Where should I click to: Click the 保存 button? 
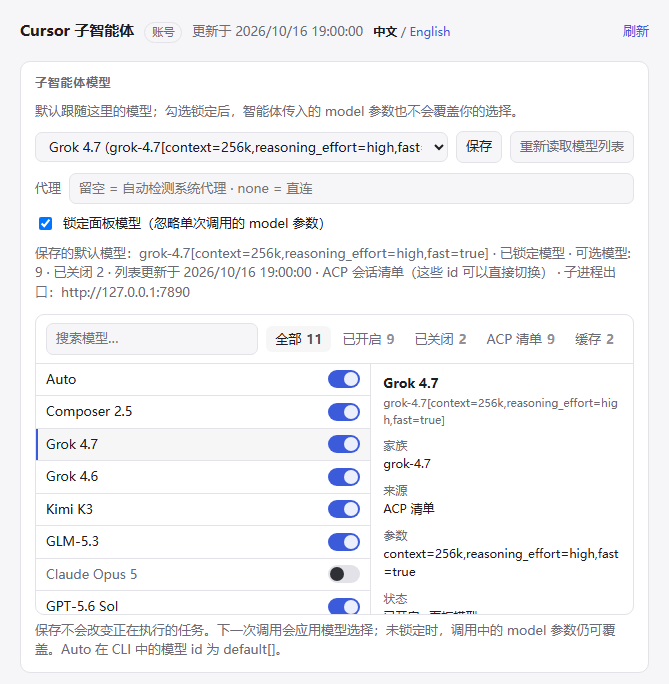(479, 147)
